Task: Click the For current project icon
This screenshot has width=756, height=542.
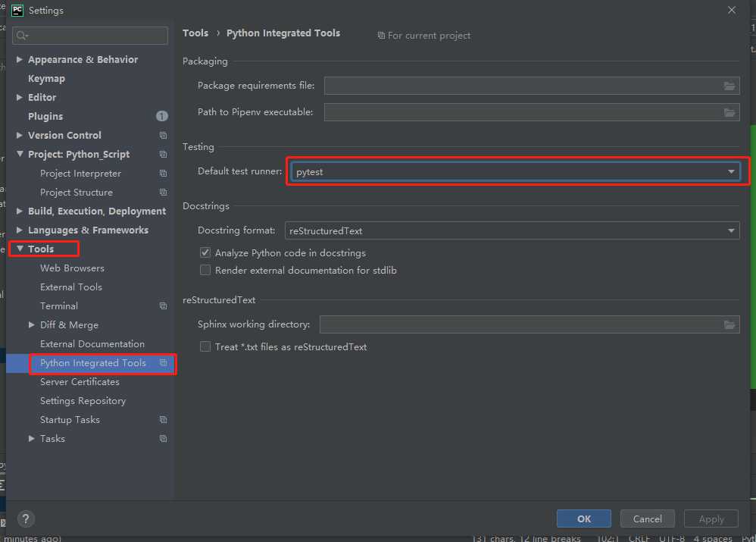Action: (381, 36)
